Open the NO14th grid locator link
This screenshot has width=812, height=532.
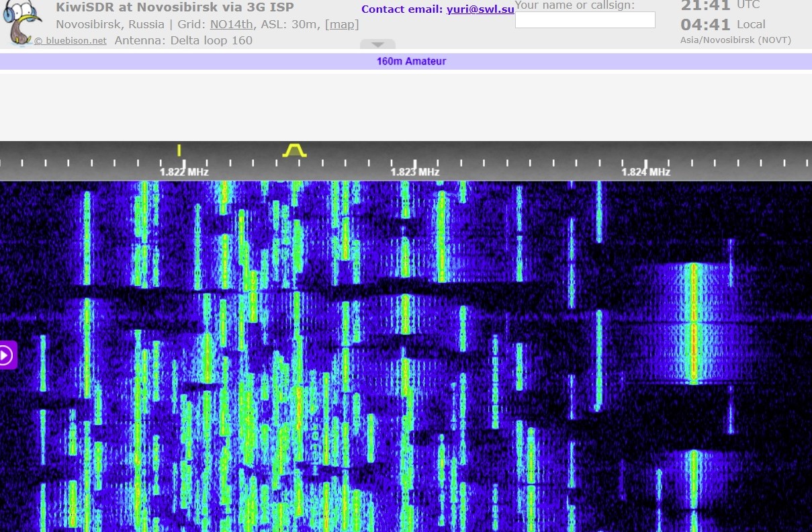pos(231,24)
